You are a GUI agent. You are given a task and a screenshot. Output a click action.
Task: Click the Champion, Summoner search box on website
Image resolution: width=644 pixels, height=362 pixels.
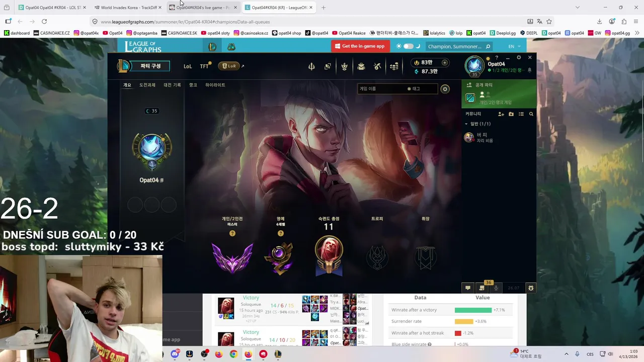[x=458, y=46]
